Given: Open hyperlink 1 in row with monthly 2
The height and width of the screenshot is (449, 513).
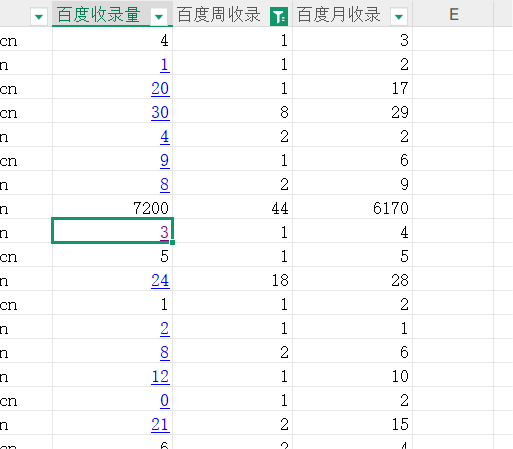Looking at the screenshot, I should 164,65.
